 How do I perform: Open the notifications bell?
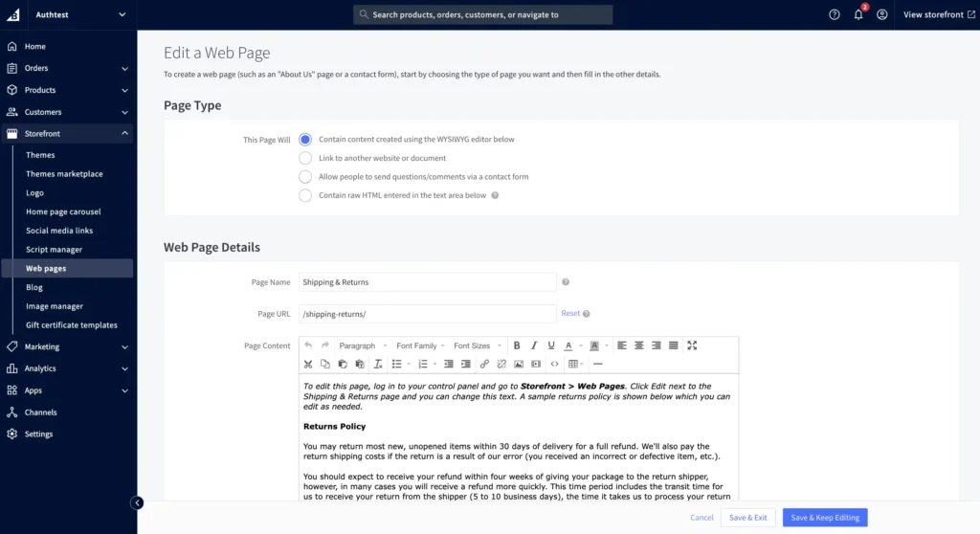point(858,14)
